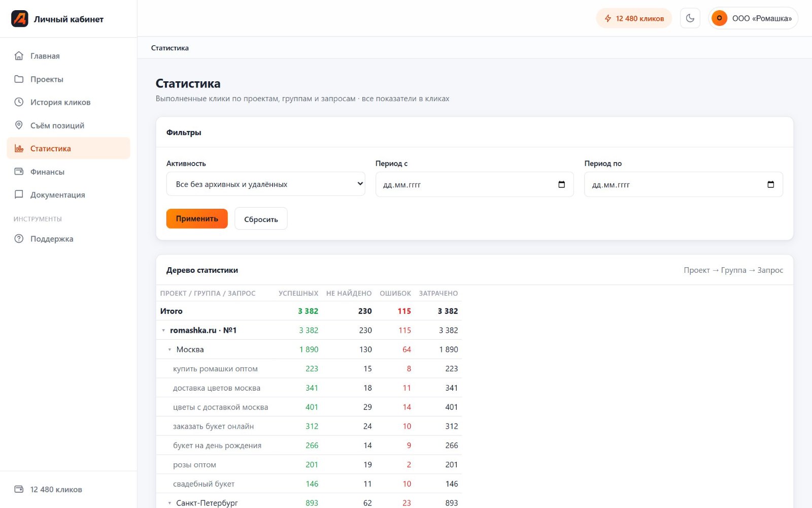The width and height of the screenshot is (812, 508).
Task: Toggle dark mode with the moon button
Action: [690, 18]
